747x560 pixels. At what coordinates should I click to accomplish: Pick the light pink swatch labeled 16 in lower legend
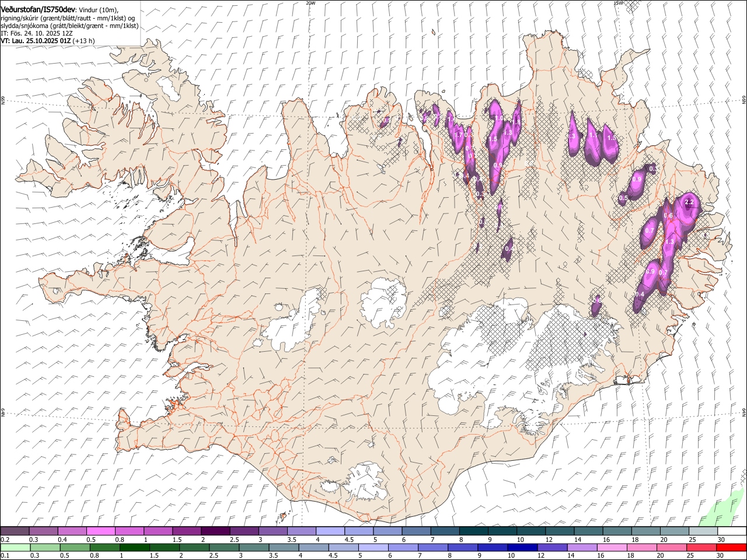[611, 547]
